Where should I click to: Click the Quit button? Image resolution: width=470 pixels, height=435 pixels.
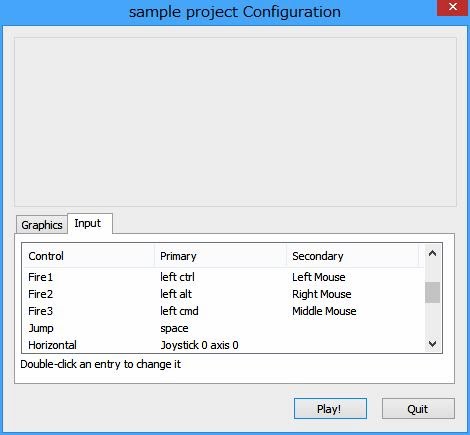tap(418, 409)
